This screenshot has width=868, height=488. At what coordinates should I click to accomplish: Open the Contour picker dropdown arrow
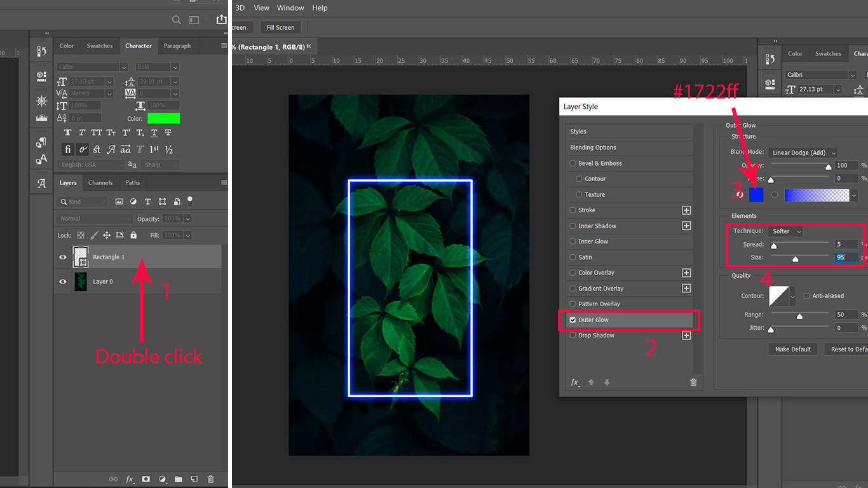[792, 296]
